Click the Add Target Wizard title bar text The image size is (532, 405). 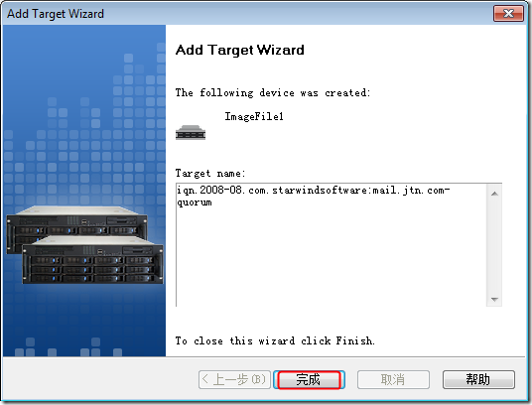[56, 14]
